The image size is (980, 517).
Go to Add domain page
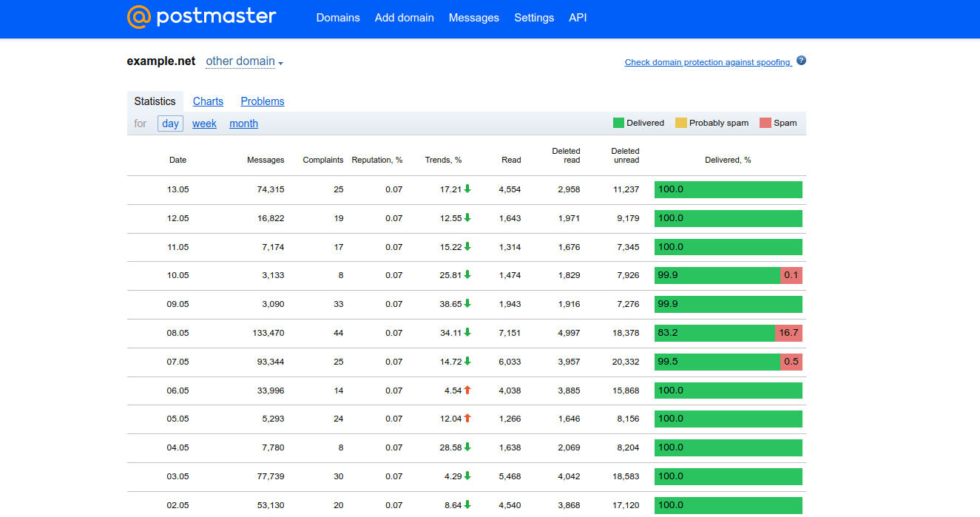pyautogui.click(x=405, y=18)
